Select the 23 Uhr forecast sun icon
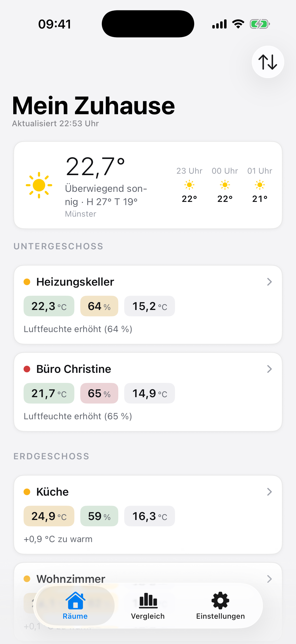Viewport: 296px width, 644px height. click(189, 185)
